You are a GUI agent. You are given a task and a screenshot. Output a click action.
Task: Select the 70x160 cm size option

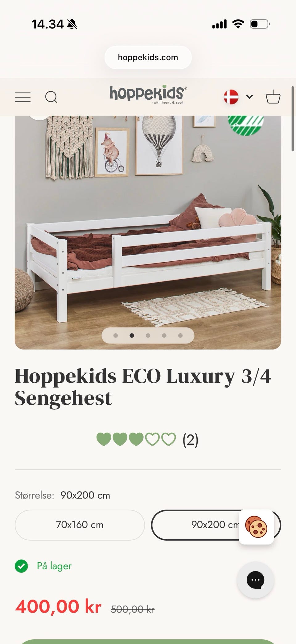(80, 525)
